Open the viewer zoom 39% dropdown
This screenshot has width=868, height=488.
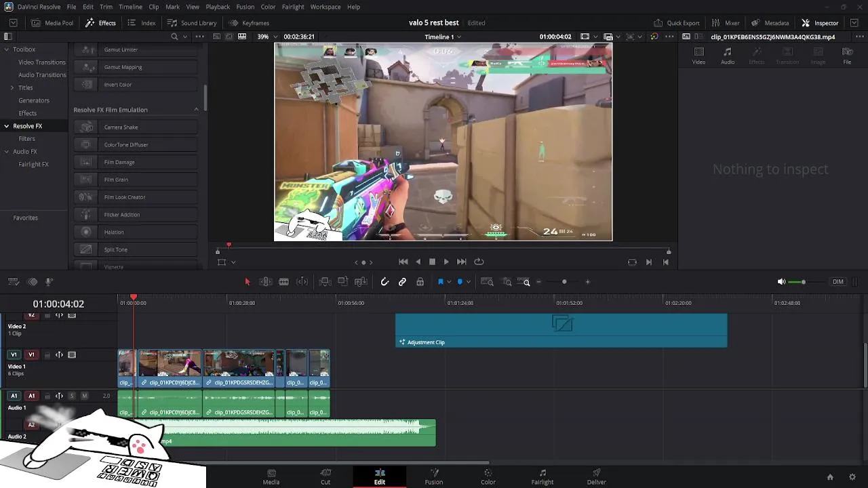(x=267, y=37)
